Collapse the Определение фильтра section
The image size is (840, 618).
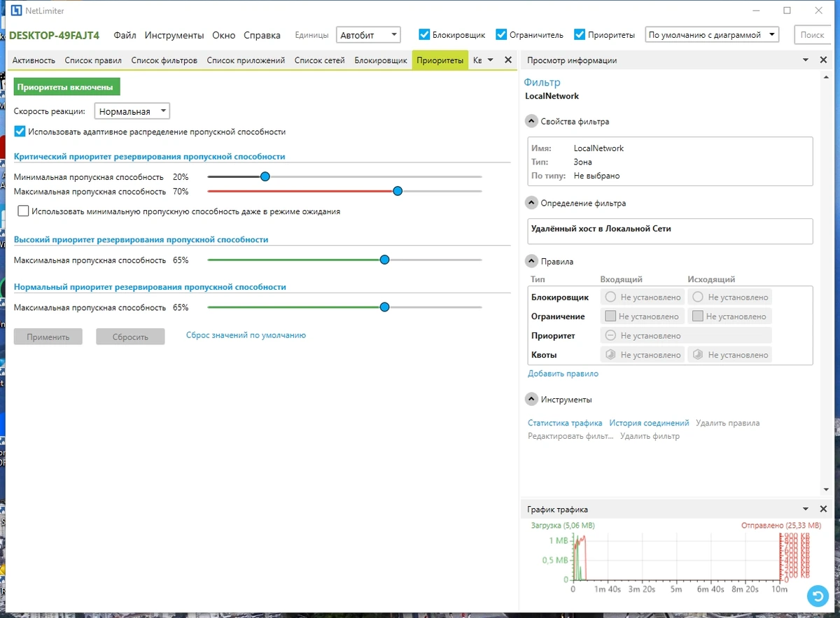531,203
